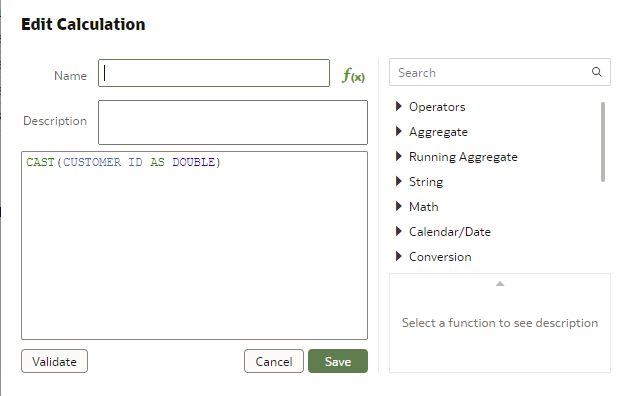Click into the Description text box
This screenshot has height=396, width=628.
pos(233,122)
